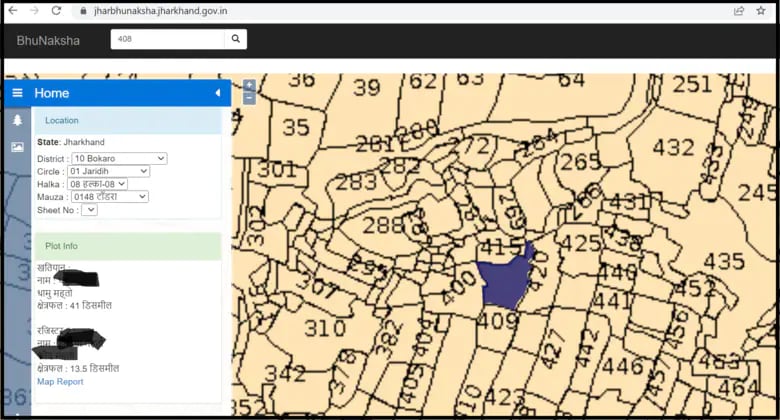Open the District dropdown
Viewport: 780px width, 420px height.
point(119,158)
